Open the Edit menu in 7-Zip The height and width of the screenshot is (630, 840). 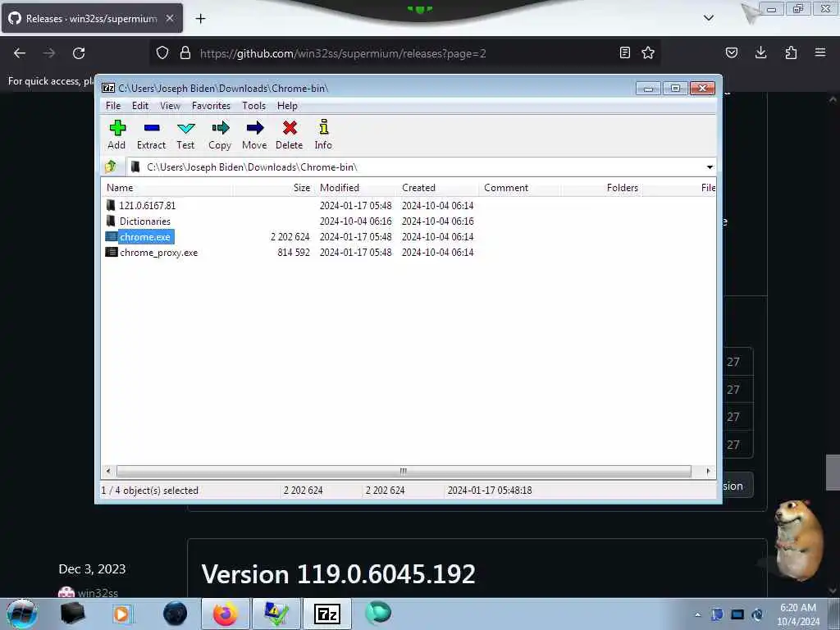[140, 106]
